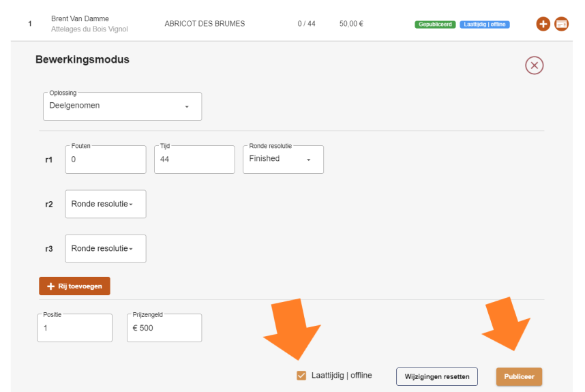Click the Wijzigingen resetten button

[437, 377]
